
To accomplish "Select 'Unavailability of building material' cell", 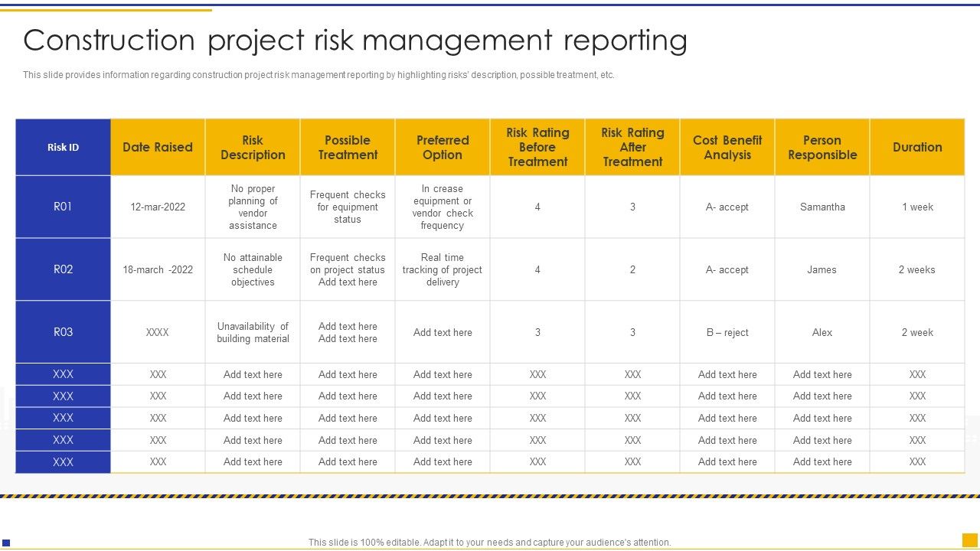I will point(253,332).
